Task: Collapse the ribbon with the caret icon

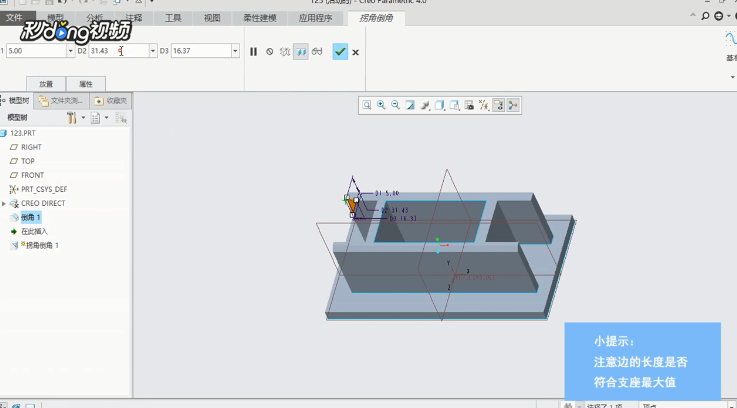Action: coord(692,16)
